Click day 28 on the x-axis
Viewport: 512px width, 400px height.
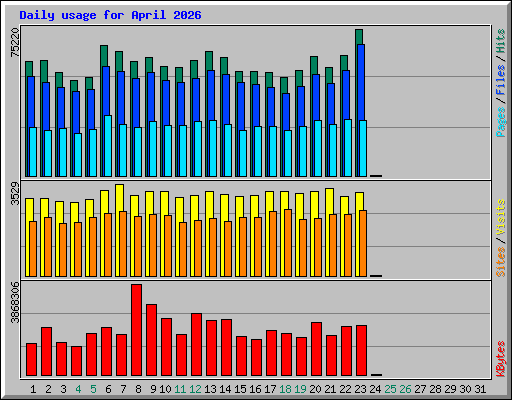click(x=435, y=389)
